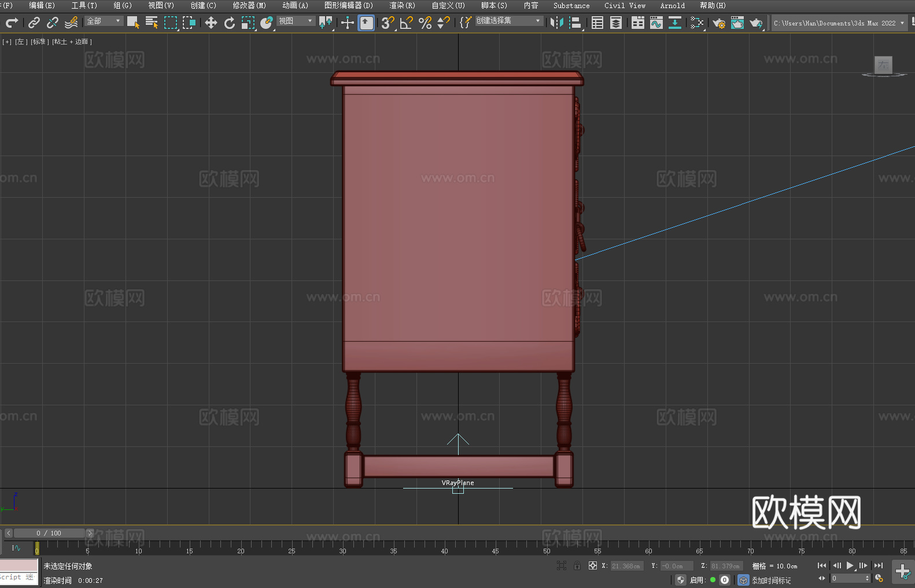The height and width of the screenshot is (588, 915).
Task: Click the Redo arrow icon
Action: tap(12, 23)
